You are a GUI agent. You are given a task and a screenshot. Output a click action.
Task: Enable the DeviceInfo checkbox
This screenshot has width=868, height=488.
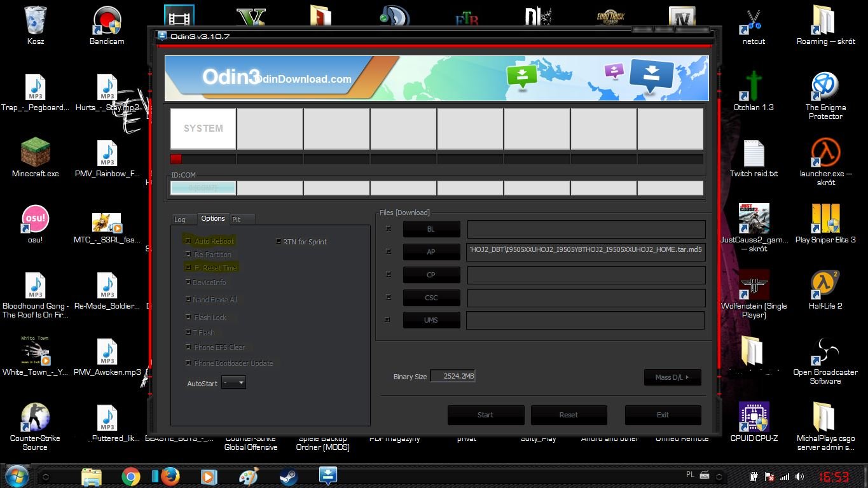188,282
